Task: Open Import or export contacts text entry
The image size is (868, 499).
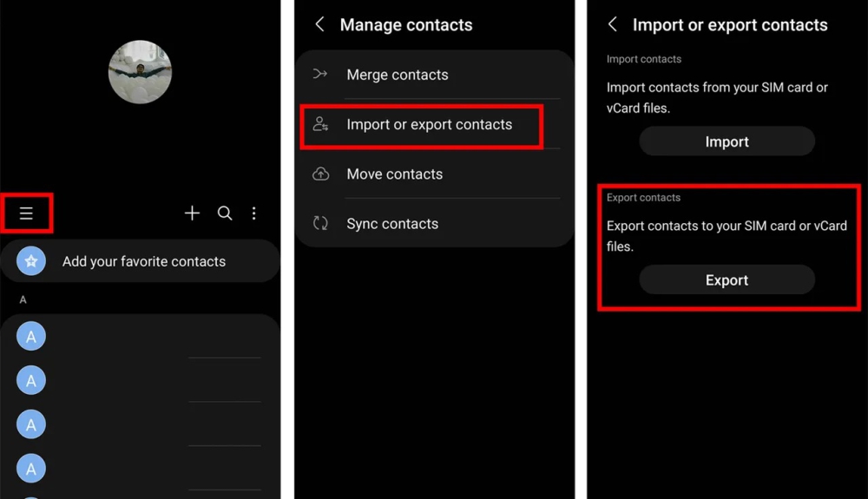Action: (429, 124)
